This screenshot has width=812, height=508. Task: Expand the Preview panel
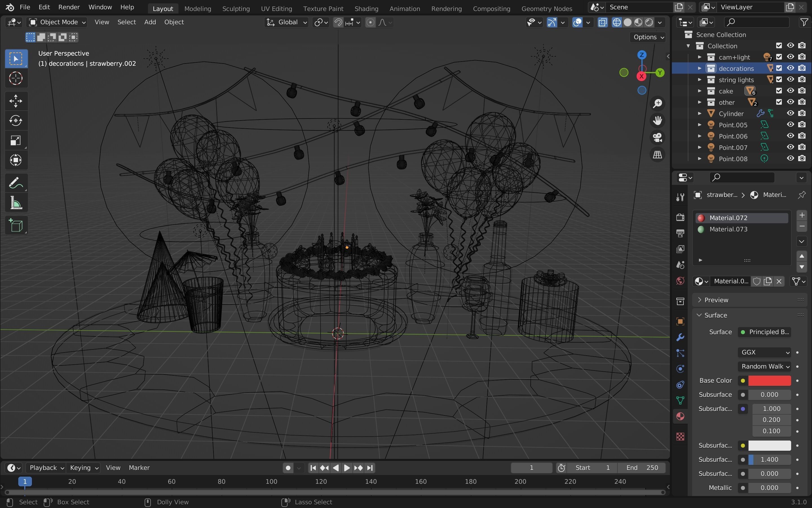[749, 300]
